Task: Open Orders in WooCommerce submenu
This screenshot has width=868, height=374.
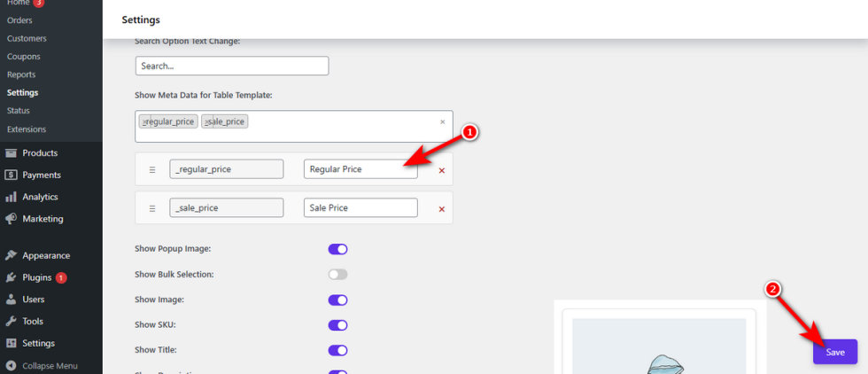Action: 19,20
